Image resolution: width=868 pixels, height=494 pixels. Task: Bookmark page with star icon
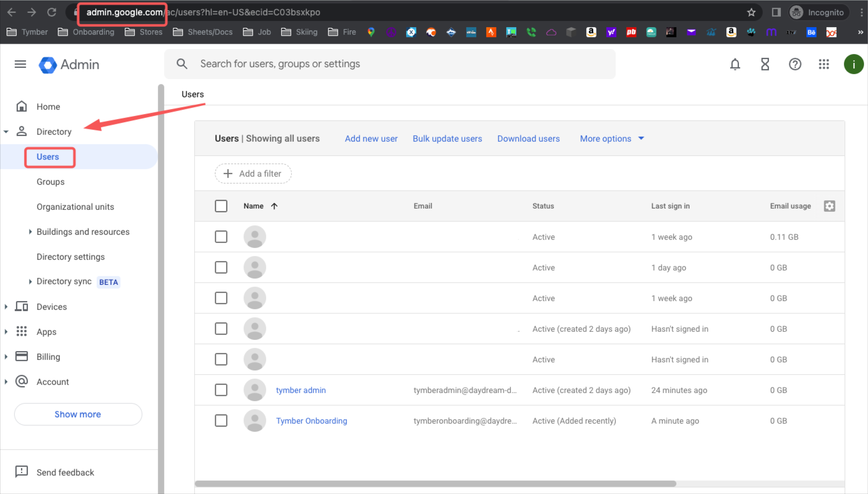(751, 13)
